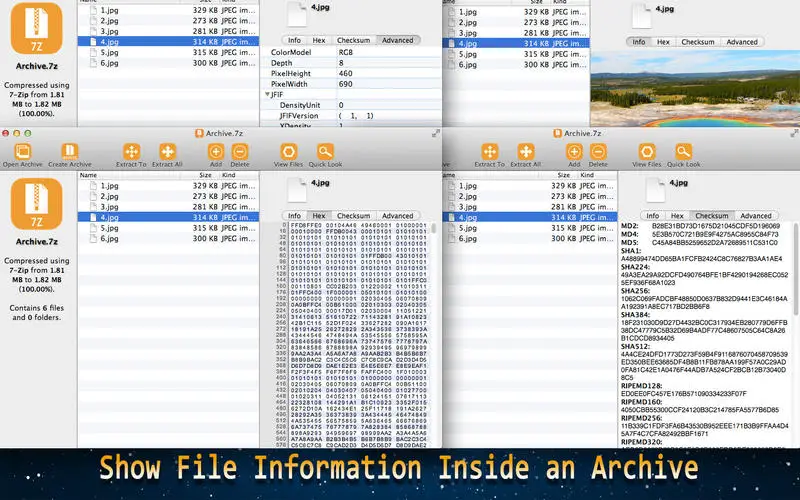This screenshot has width=800, height=500.
Task: Select the Checksum tab in the checksum window
Action: point(712,216)
